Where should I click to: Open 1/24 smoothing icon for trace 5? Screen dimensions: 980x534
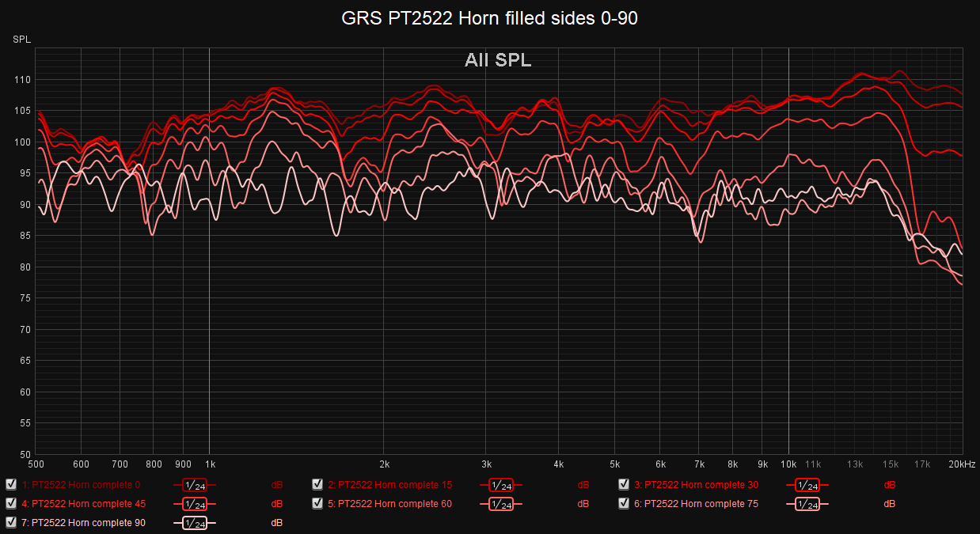(501, 504)
